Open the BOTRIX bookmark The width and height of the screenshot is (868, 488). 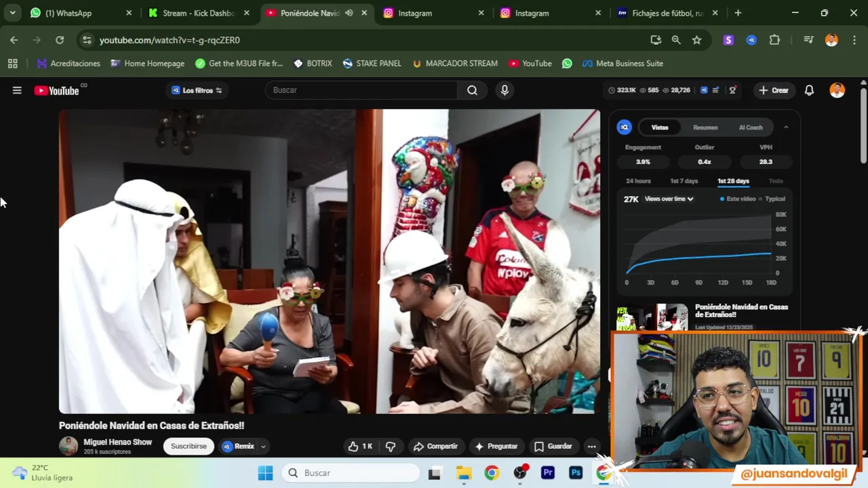pyautogui.click(x=313, y=63)
